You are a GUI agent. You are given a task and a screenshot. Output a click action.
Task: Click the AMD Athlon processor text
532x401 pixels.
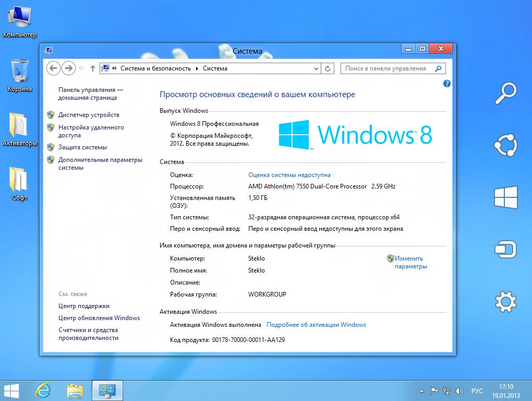click(x=322, y=186)
